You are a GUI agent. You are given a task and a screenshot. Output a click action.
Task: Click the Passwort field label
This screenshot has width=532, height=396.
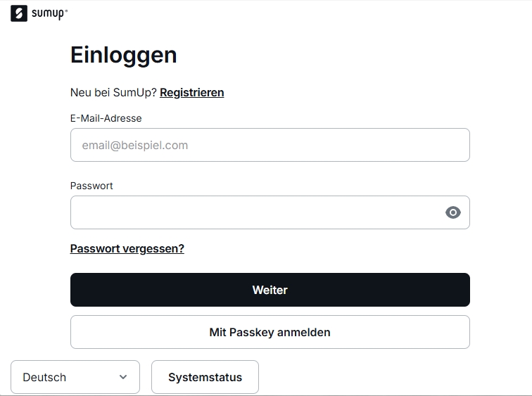[x=91, y=186]
